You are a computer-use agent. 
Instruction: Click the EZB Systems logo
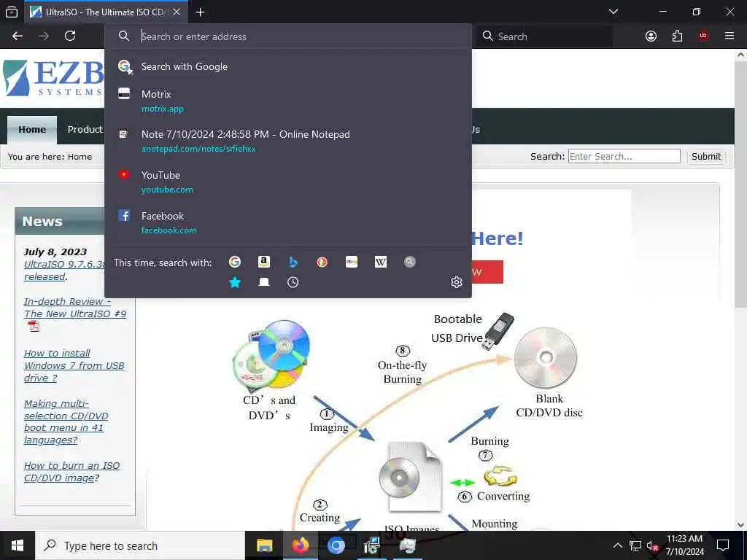[53, 78]
